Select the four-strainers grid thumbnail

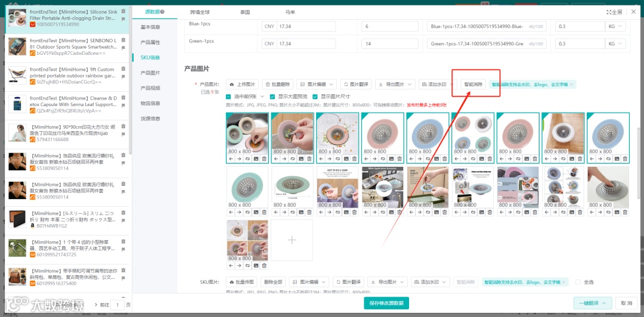click(473, 134)
